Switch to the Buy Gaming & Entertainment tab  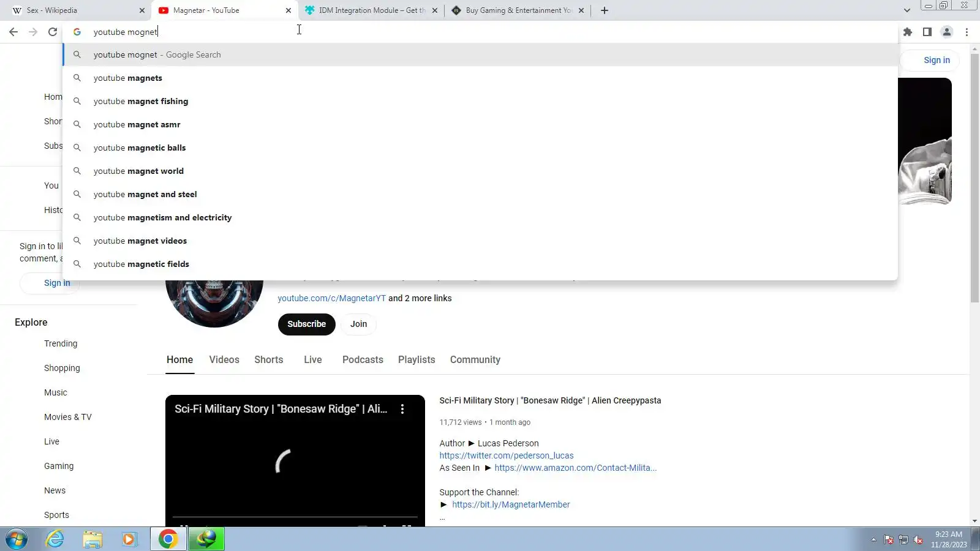coord(518,10)
